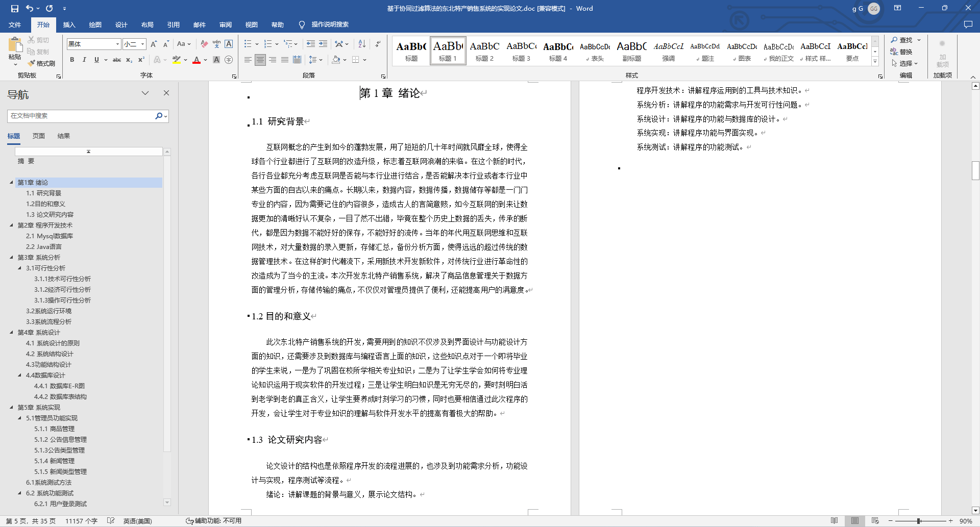Viewport: 980px width, 527px height.
Task: Switch to the 设计 (Design) tab
Action: point(121,24)
